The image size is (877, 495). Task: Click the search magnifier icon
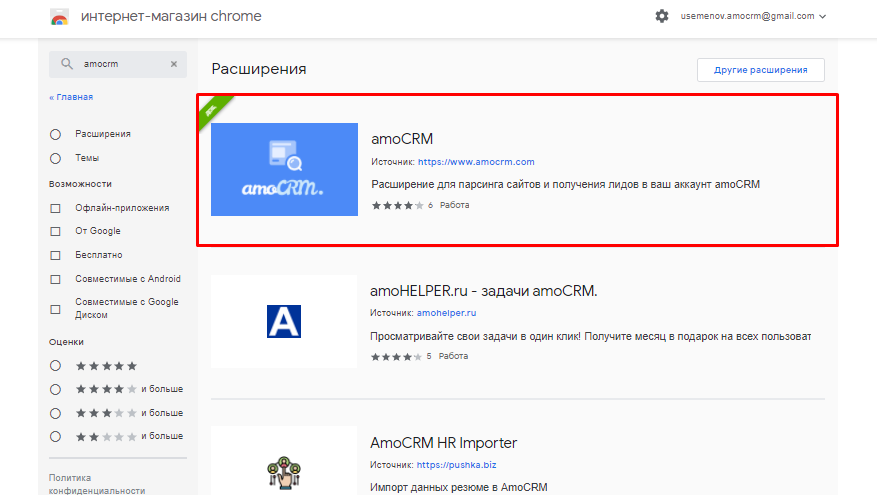(x=67, y=64)
